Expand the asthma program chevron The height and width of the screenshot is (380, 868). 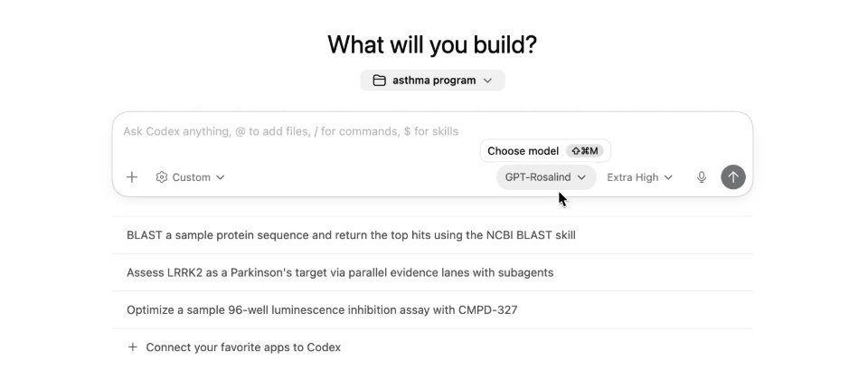[x=487, y=81]
